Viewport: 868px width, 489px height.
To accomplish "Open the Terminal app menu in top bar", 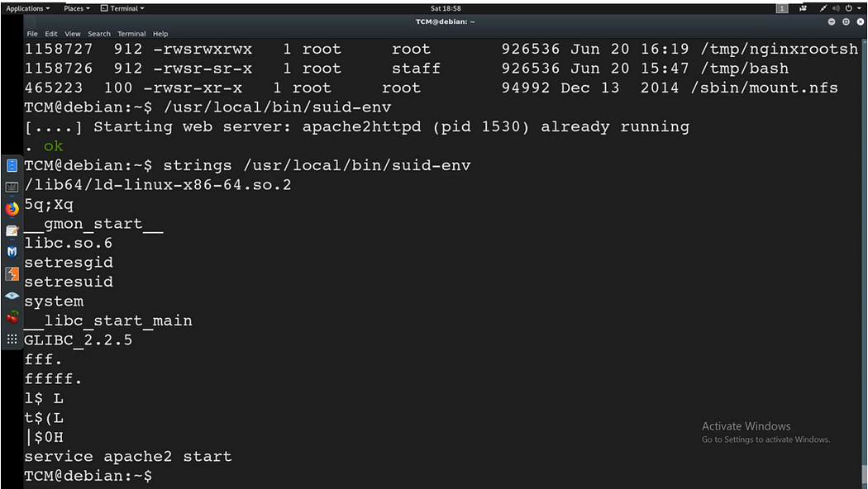I will click(x=122, y=8).
